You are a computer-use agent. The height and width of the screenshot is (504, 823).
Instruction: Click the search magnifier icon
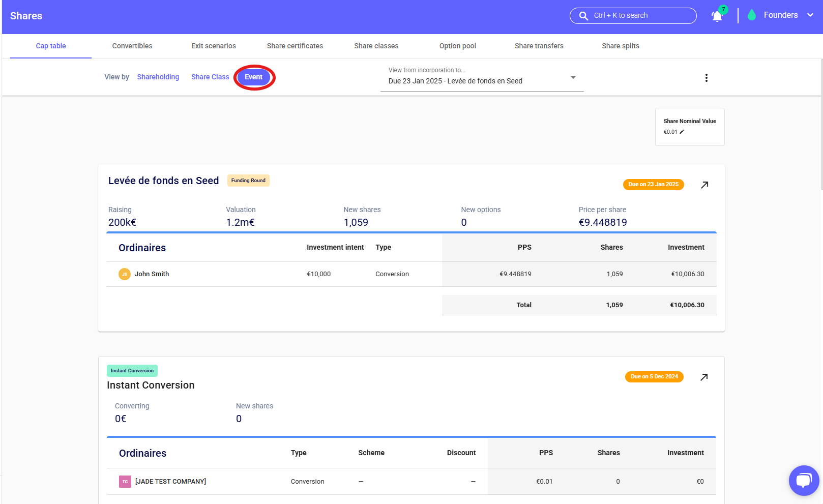(x=583, y=16)
